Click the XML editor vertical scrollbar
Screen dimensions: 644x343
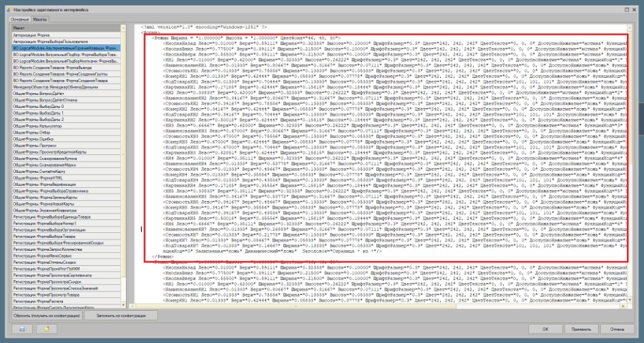pyautogui.click(x=630, y=164)
